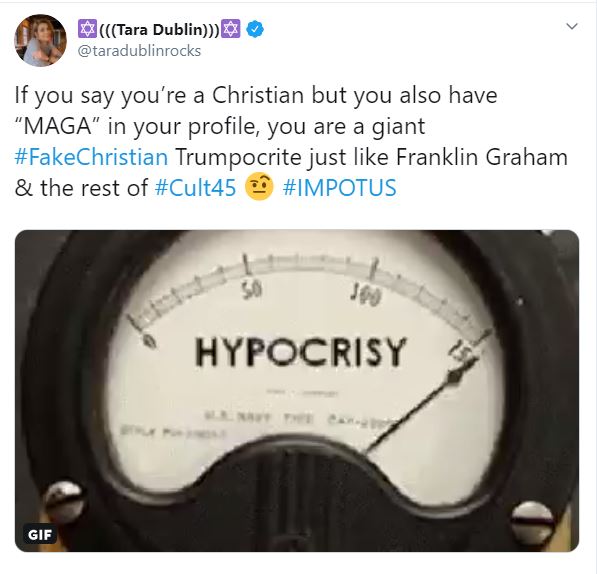Click the 50 mark on the gauge
The height and width of the screenshot is (574, 597).
tap(252, 292)
